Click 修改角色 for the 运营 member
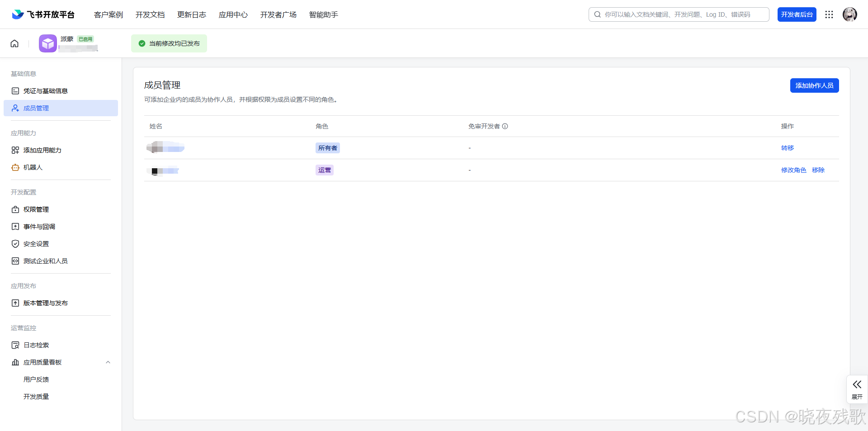 pos(793,170)
